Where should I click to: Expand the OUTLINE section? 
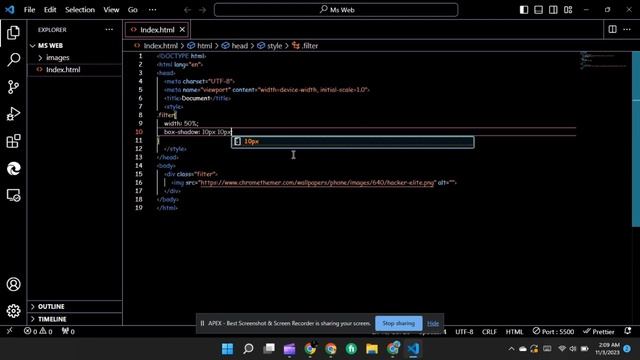74,307
